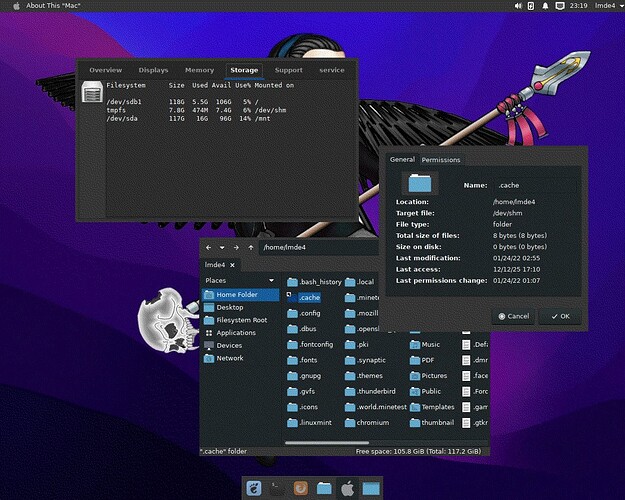Select the .icons folder
Viewport: 625px width, 500px height.
pos(303,407)
